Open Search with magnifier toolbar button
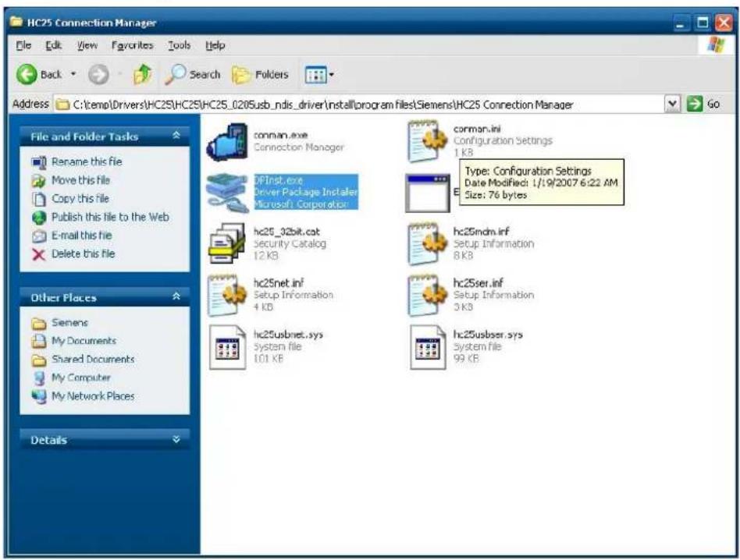Image resolution: width=740 pixels, height=560 pixels. click(x=193, y=74)
